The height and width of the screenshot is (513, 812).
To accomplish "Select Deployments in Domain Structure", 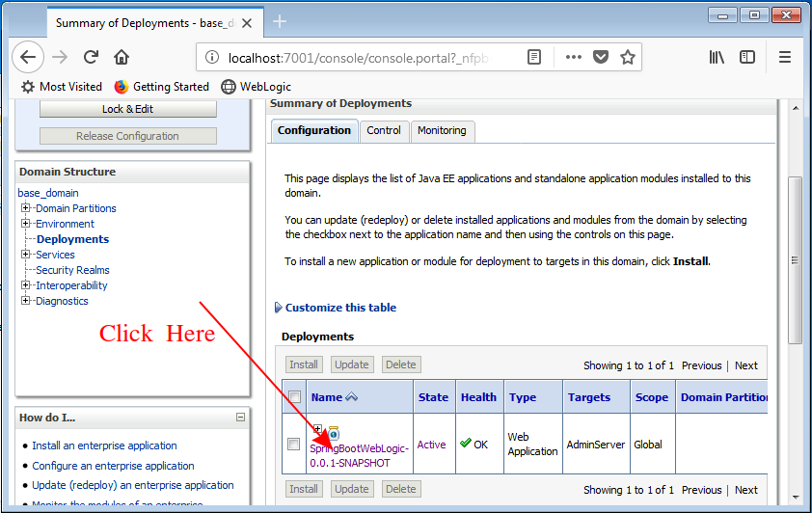I will point(73,239).
